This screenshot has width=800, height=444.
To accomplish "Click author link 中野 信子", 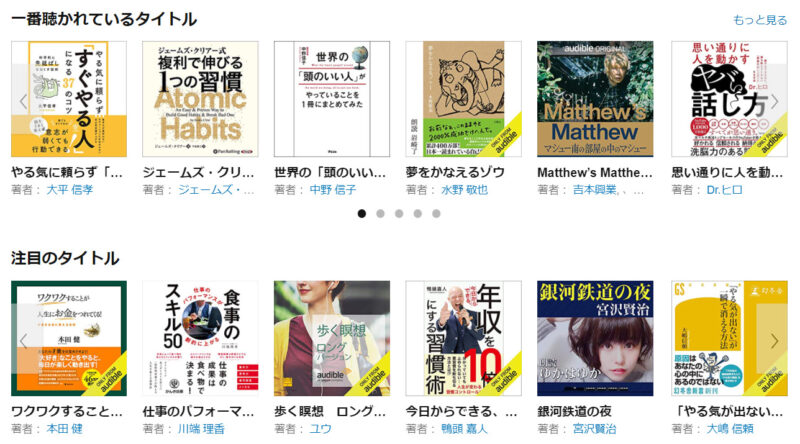I will pos(333,190).
